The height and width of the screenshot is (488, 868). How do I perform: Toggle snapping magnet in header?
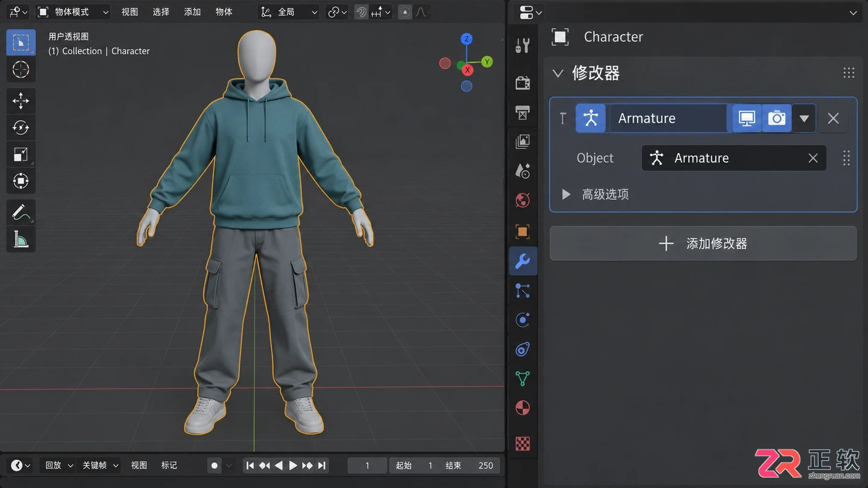(x=361, y=12)
